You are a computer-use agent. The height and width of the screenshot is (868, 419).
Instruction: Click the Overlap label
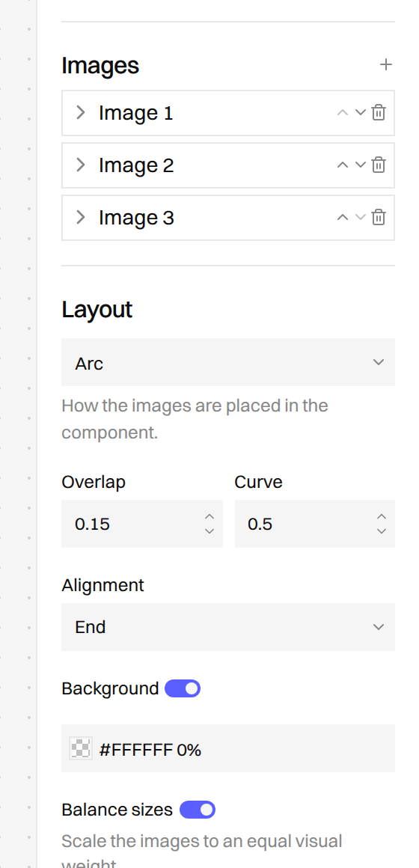(94, 482)
